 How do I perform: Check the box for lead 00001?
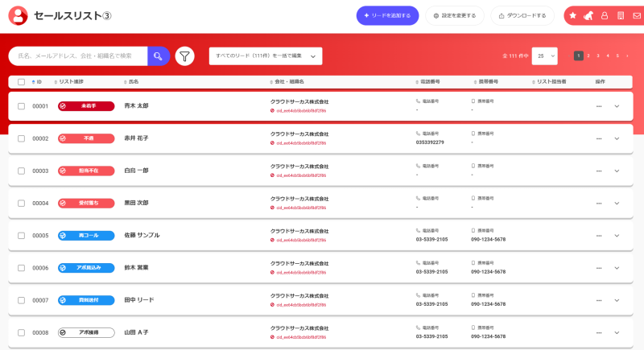point(22,106)
